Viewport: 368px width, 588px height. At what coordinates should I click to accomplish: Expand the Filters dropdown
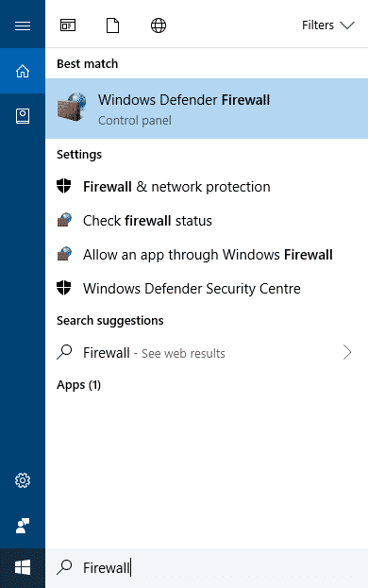(x=328, y=25)
